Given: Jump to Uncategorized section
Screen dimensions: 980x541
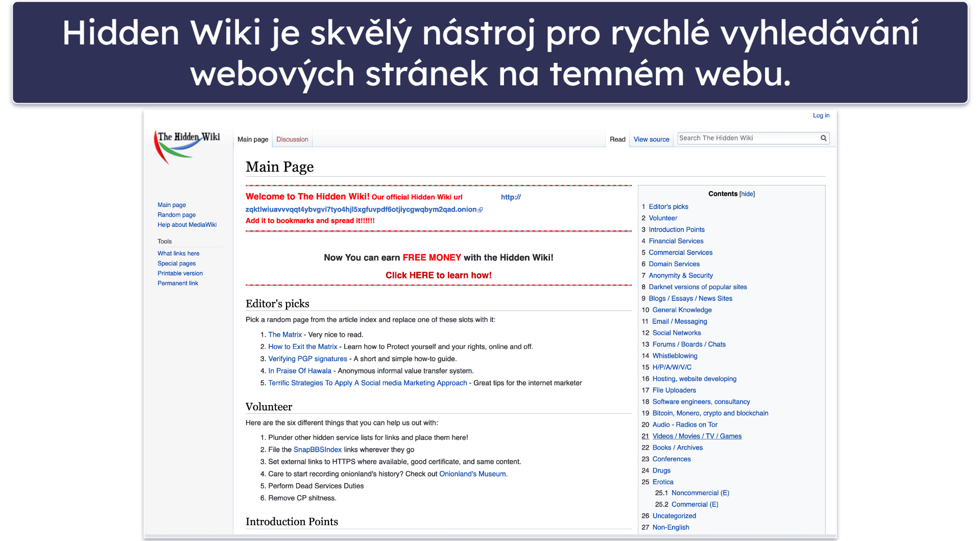Looking at the screenshot, I should 674,516.
